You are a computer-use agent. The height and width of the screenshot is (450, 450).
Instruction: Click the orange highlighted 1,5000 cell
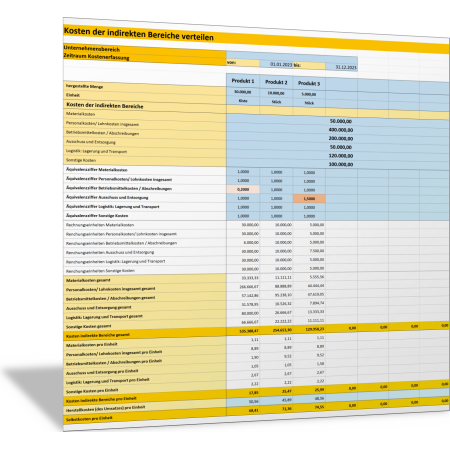[x=309, y=199]
